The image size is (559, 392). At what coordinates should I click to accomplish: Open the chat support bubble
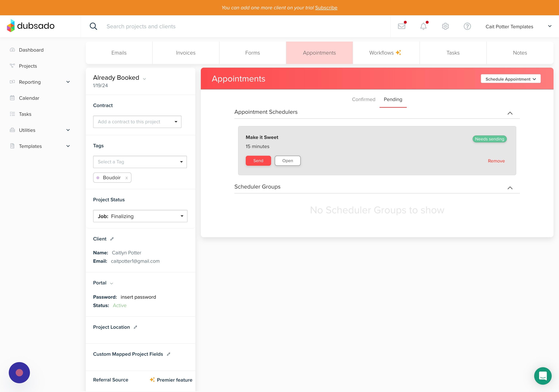pyautogui.click(x=543, y=376)
